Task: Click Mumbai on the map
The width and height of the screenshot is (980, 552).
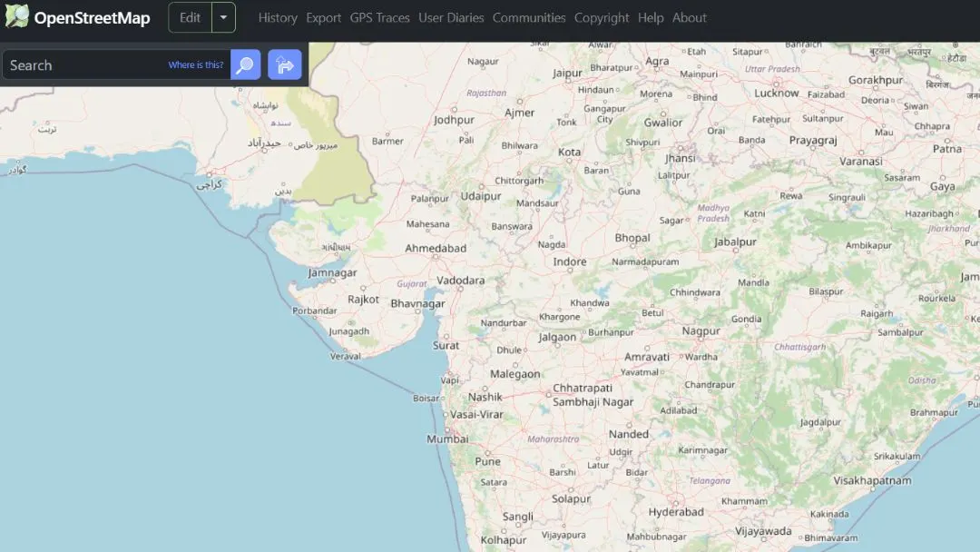Action: pyautogui.click(x=447, y=439)
